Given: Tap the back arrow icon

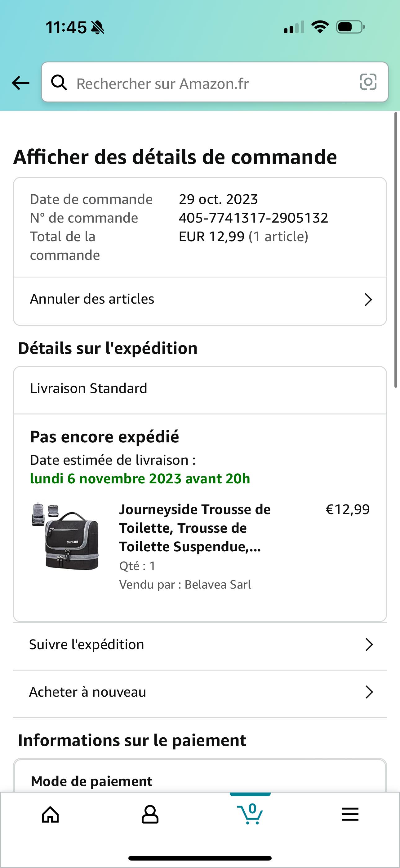Looking at the screenshot, I should 20,83.
